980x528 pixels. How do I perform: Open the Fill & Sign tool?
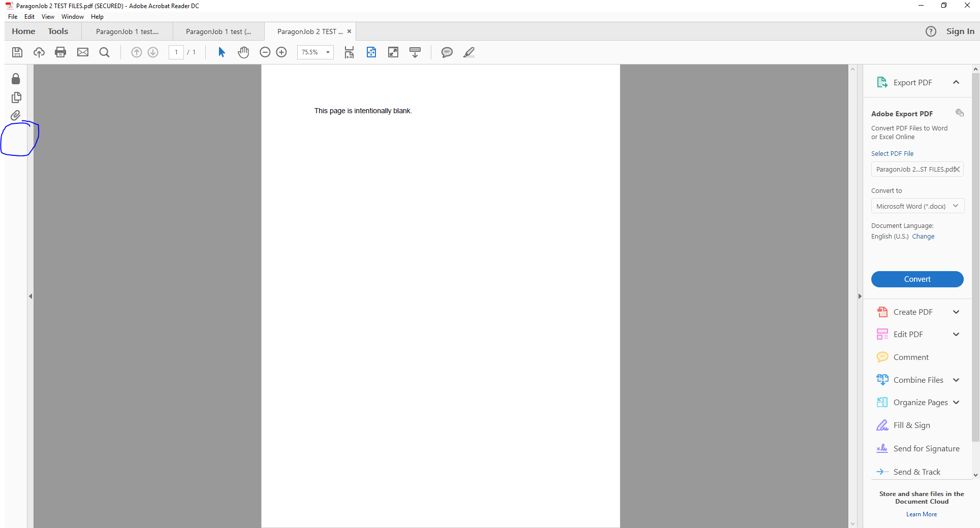coord(911,425)
